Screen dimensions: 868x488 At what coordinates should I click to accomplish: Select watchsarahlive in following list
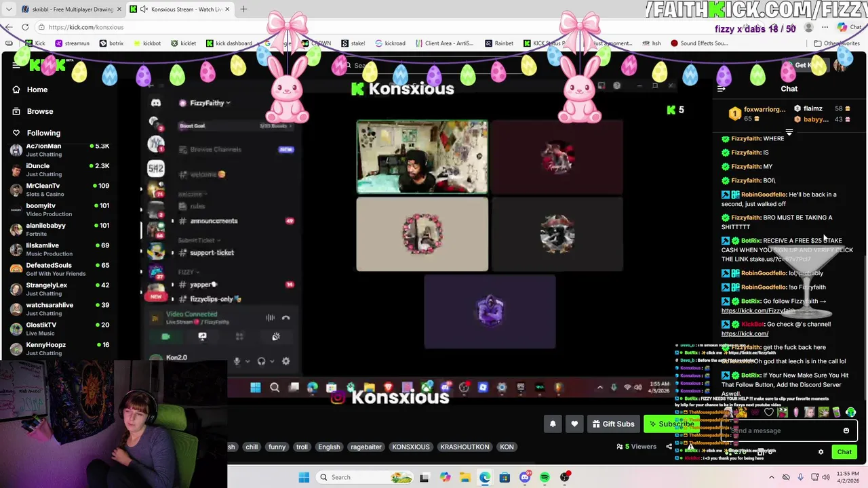click(x=60, y=308)
